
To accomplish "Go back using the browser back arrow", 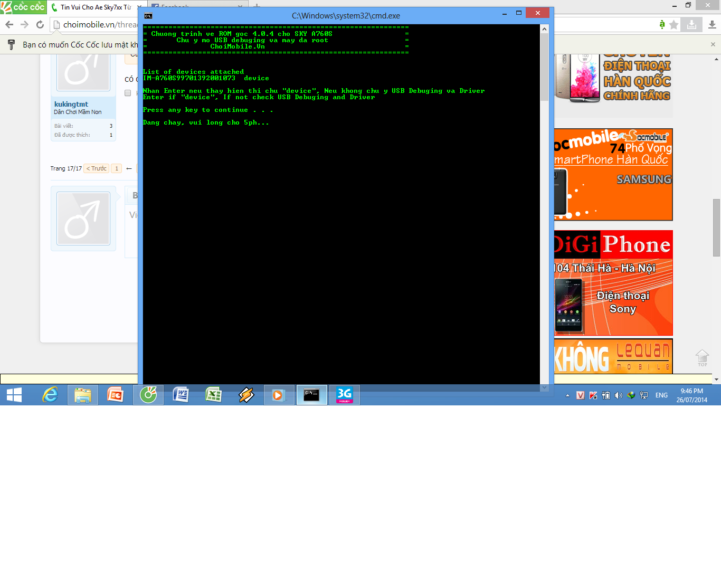I will (10, 25).
